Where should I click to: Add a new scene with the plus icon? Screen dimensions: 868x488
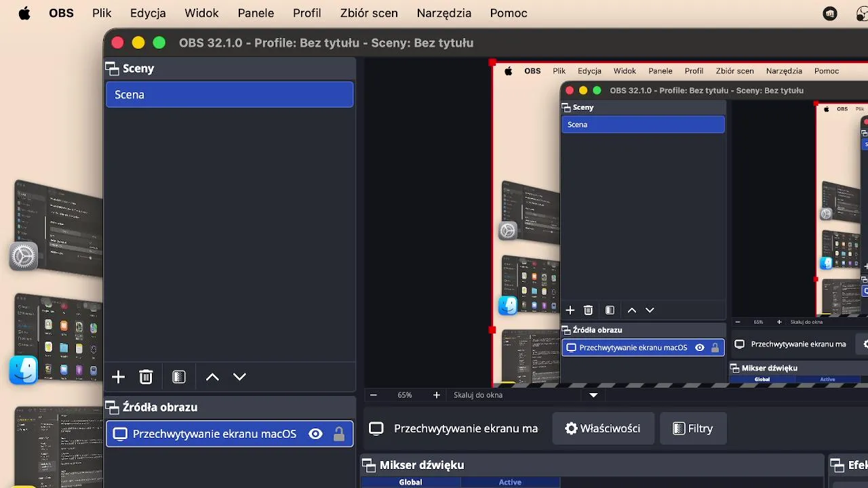118,377
